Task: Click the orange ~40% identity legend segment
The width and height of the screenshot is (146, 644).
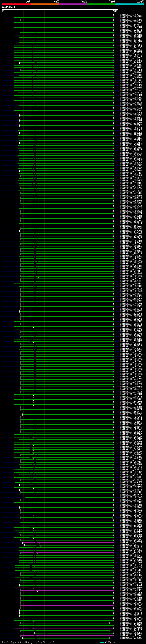Action: [45, 4]
